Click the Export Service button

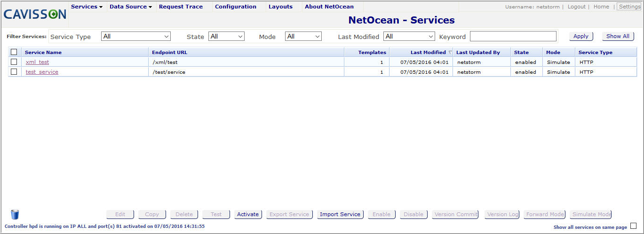(289, 214)
